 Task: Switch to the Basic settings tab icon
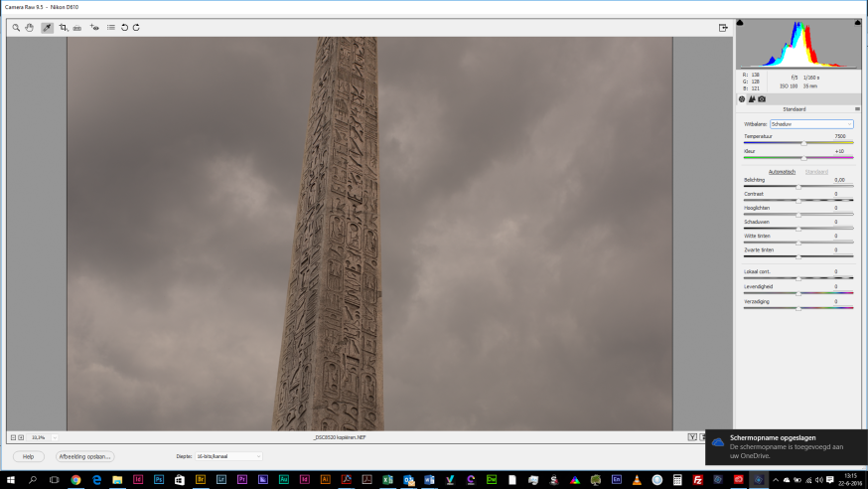pyautogui.click(x=742, y=98)
